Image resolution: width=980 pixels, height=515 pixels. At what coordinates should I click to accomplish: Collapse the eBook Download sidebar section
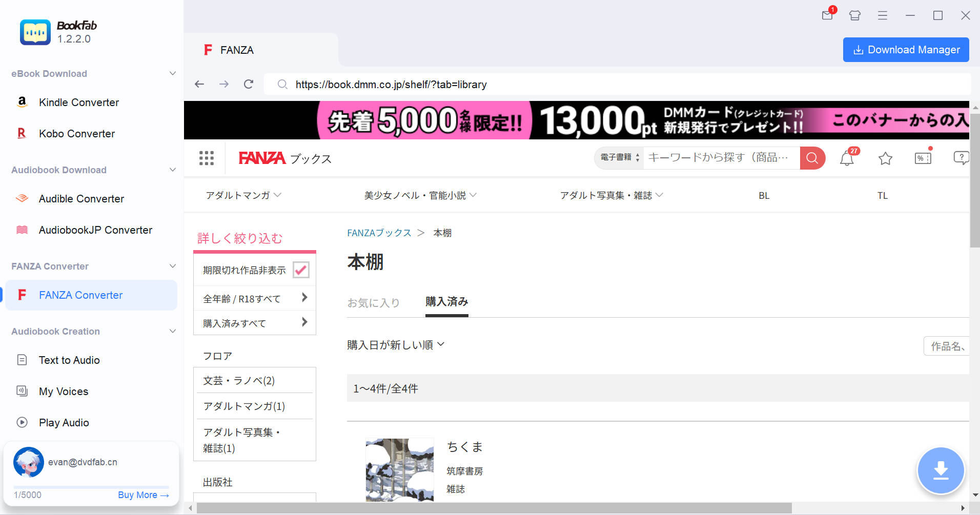click(x=172, y=73)
